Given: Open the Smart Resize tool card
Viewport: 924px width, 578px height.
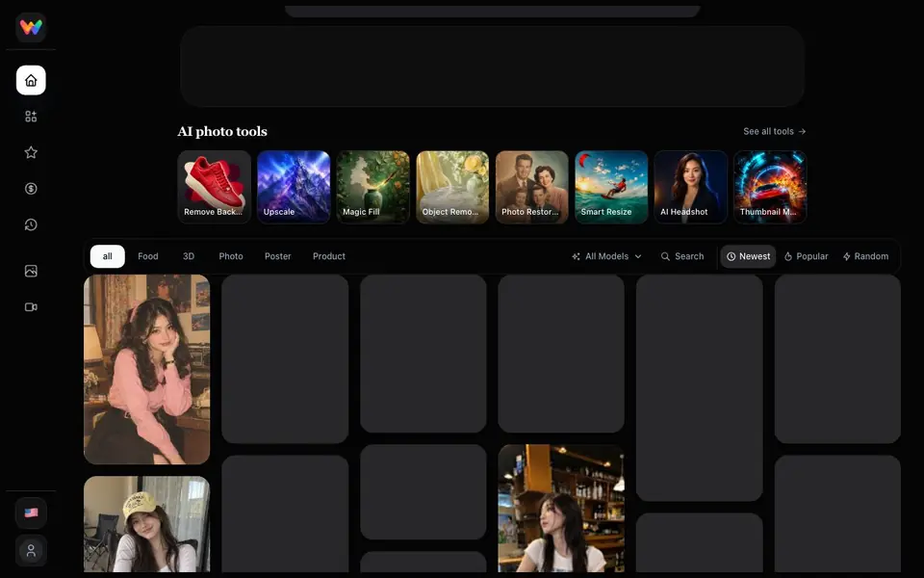Looking at the screenshot, I should tap(611, 187).
